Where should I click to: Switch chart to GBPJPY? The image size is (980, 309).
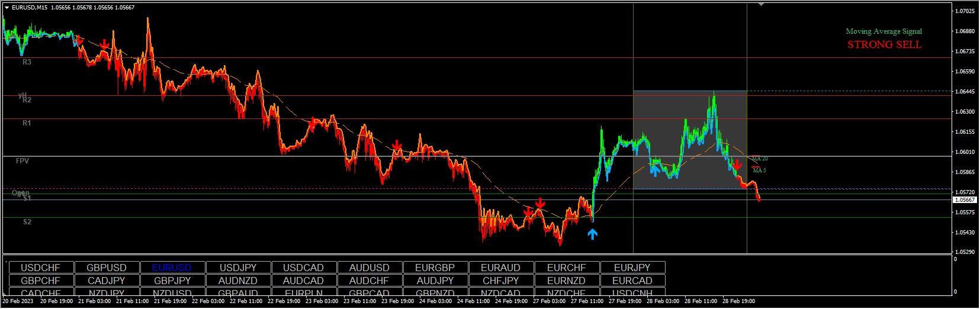click(172, 281)
